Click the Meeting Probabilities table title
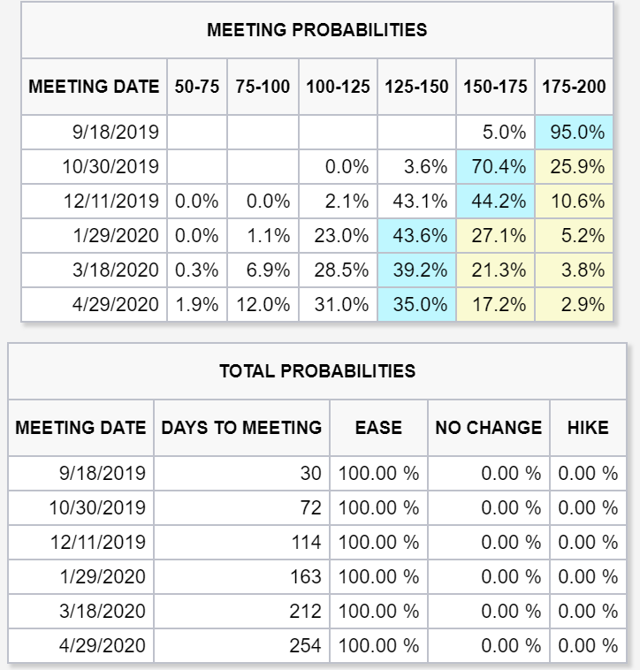 tap(317, 30)
